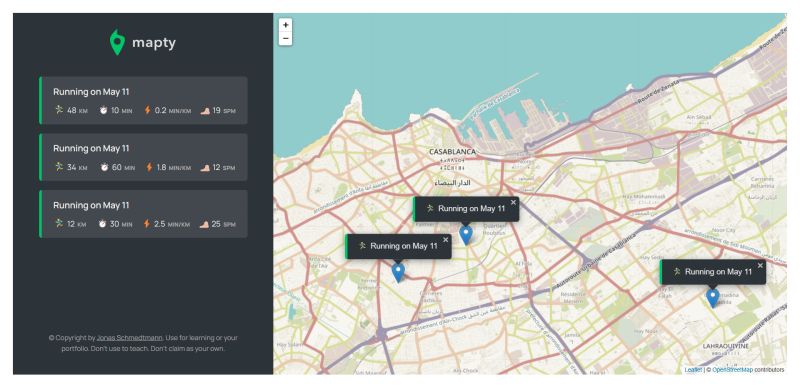Click the green mapty logo pin

(x=117, y=42)
